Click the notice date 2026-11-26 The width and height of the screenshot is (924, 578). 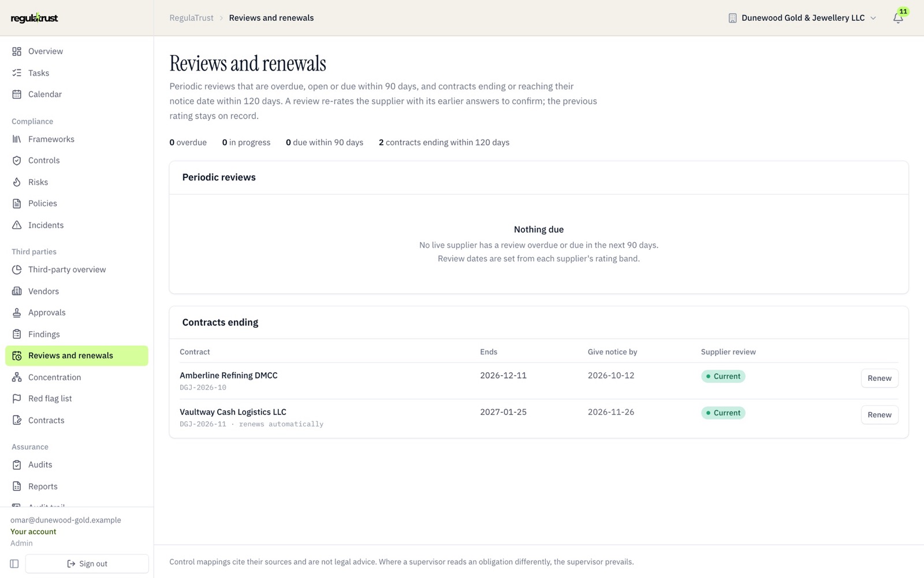[611, 412]
